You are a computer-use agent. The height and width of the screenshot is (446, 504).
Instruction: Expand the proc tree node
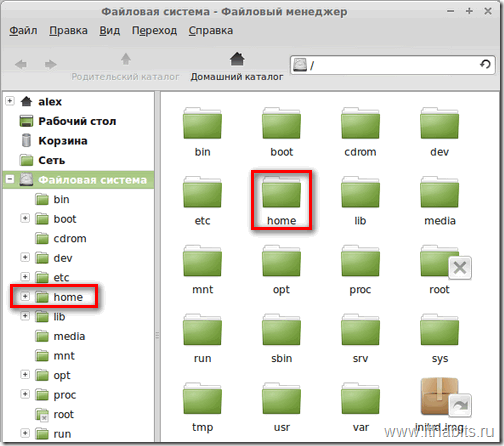click(25, 394)
